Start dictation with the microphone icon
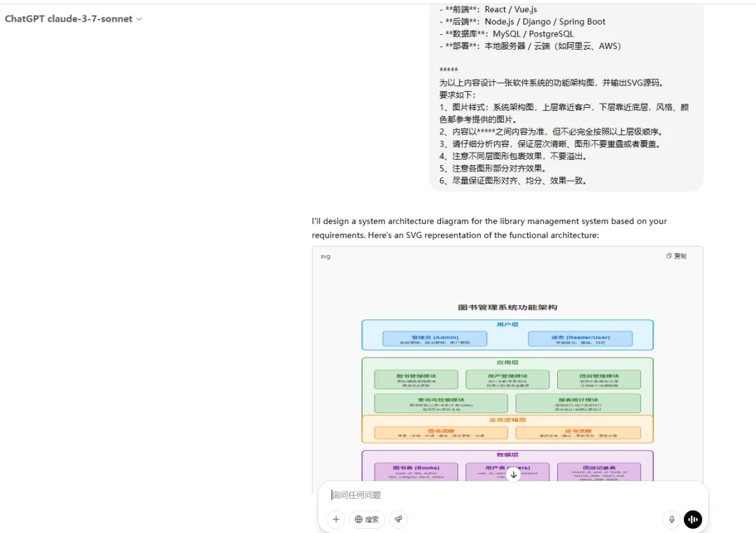The height and width of the screenshot is (533, 756). [x=671, y=520]
